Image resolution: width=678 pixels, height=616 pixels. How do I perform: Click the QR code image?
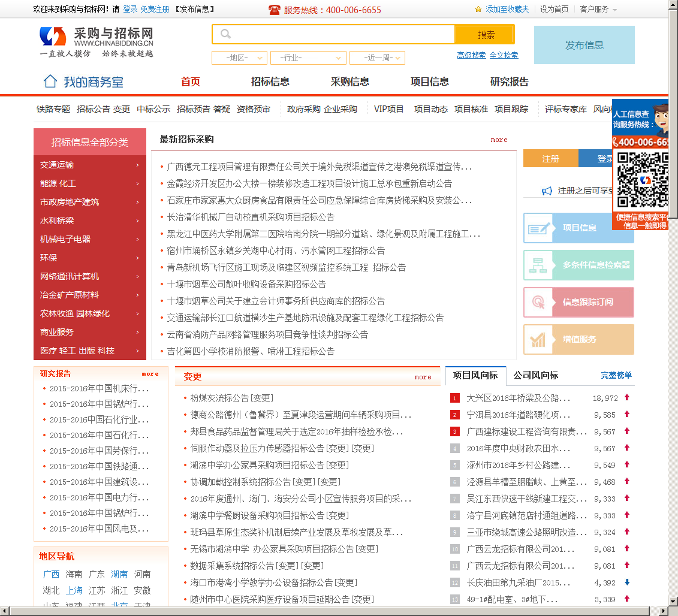pos(642,180)
